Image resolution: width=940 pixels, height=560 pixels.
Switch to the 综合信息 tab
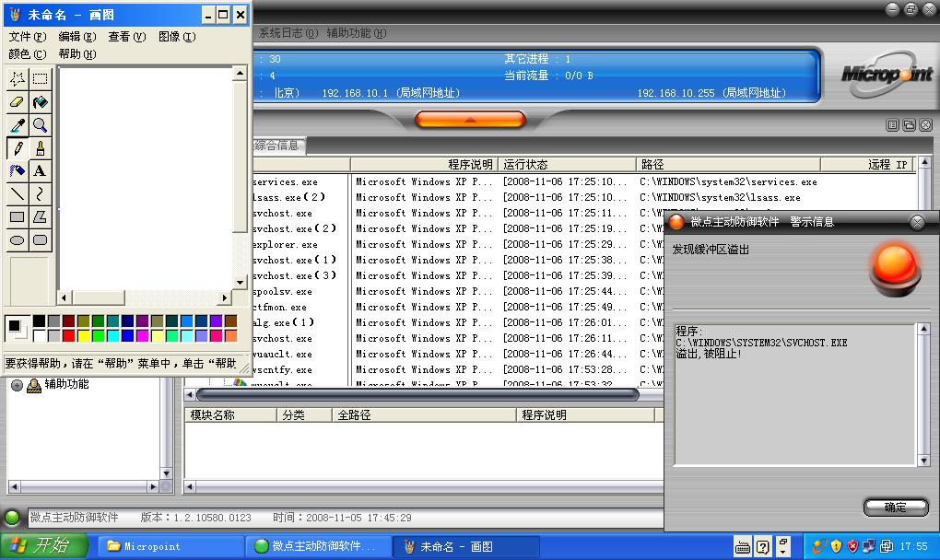tap(278, 146)
